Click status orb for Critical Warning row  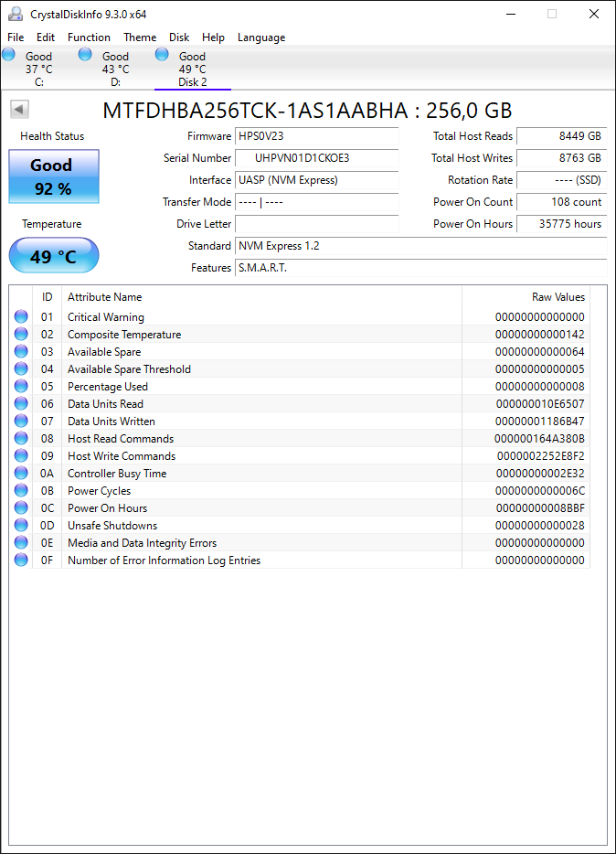21,316
